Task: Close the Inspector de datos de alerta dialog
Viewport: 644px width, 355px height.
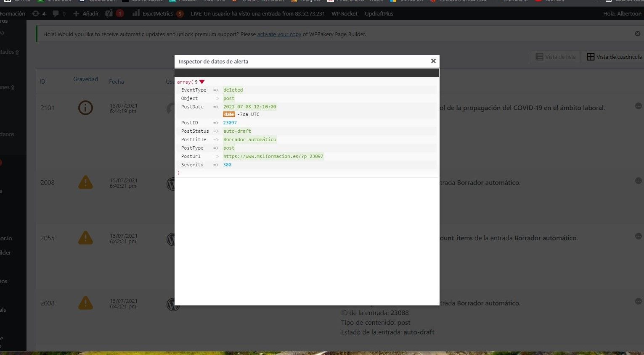Action: [433, 61]
